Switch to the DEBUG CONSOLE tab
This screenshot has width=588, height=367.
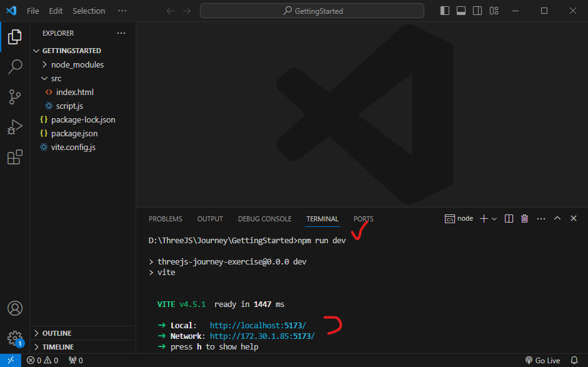tap(265, 219)
